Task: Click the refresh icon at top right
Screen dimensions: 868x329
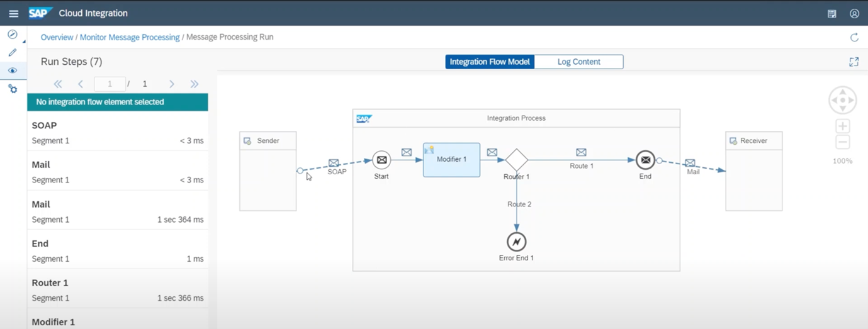Action: pos(854,38)
